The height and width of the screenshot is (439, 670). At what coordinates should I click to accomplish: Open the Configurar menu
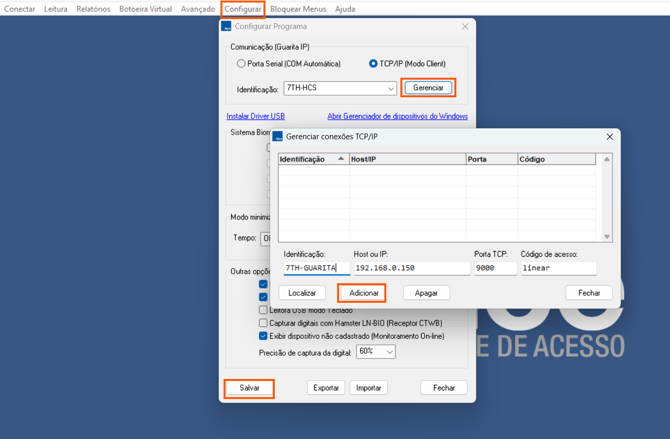pyautogui.click(x=242, y=9)
